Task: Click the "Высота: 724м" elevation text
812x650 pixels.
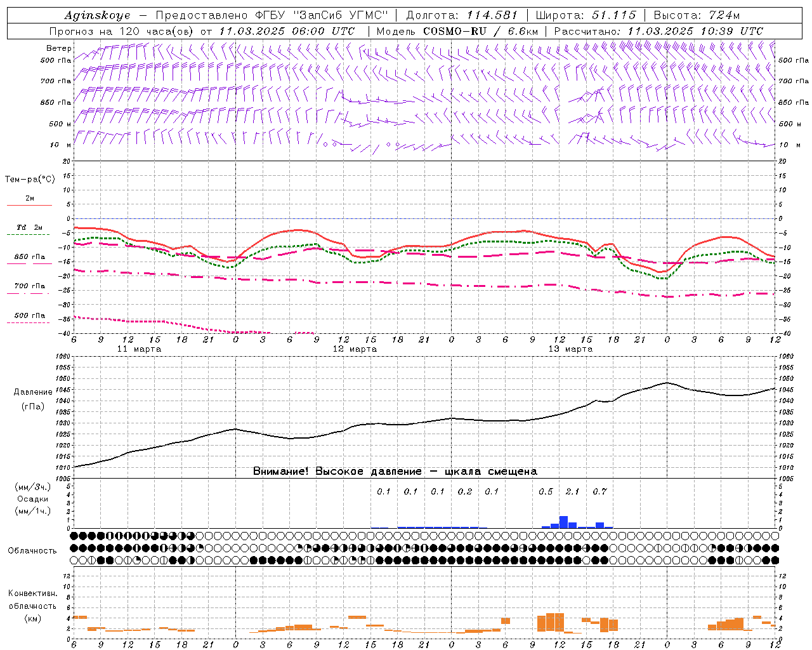Action: click(x=697, y=15)
